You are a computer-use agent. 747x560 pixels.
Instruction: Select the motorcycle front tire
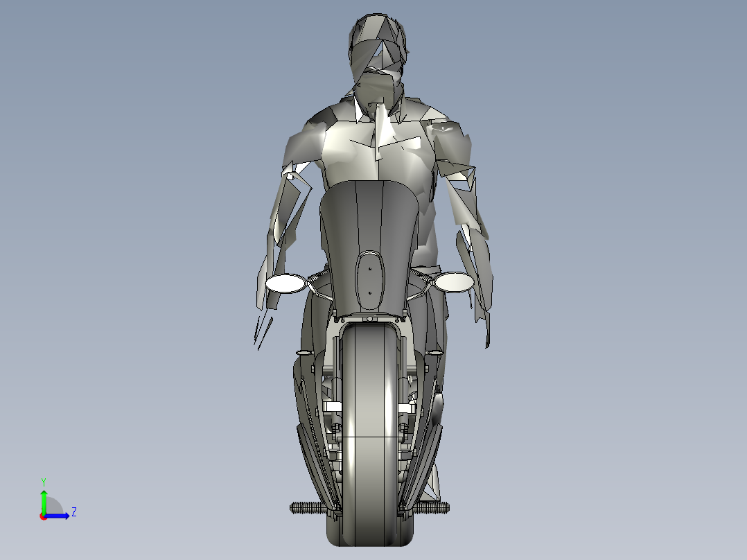coord(370,434)
